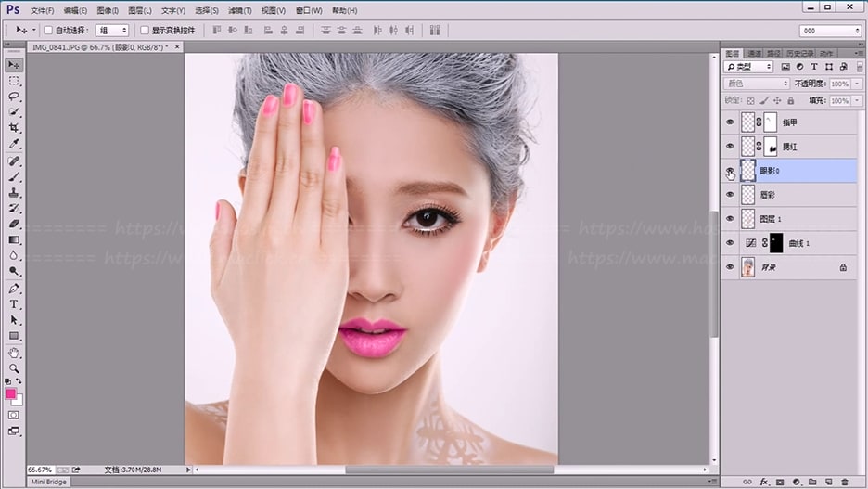868x489 pixels.
Task: Open the 图像(I) menu
Action: (107, 11)
